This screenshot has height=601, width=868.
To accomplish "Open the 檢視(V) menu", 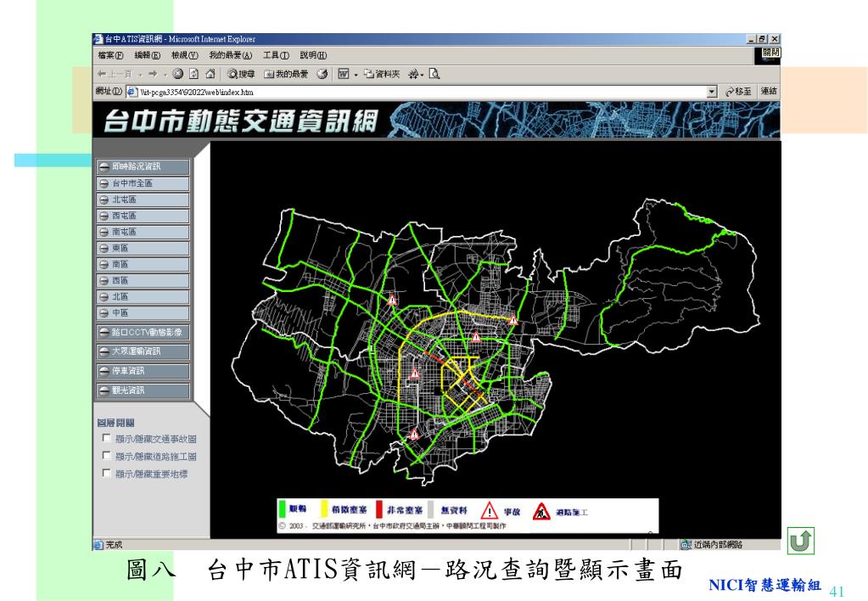I will 184,55.
